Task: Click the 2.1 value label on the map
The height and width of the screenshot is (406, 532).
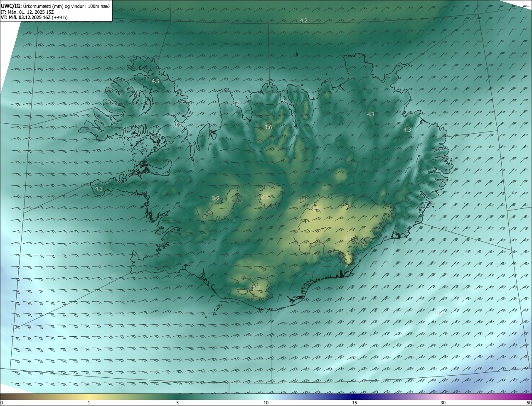Action: (347, 238)
